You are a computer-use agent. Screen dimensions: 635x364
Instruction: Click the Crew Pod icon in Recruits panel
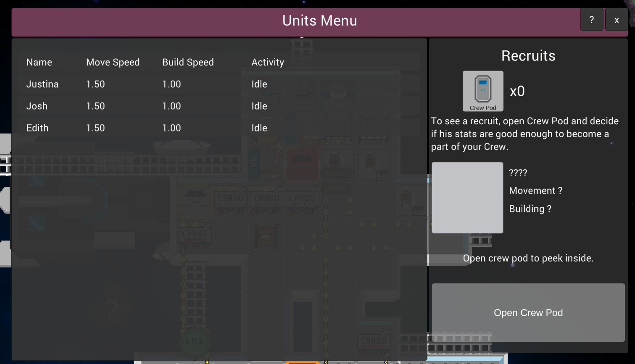(x=482, y=90)
